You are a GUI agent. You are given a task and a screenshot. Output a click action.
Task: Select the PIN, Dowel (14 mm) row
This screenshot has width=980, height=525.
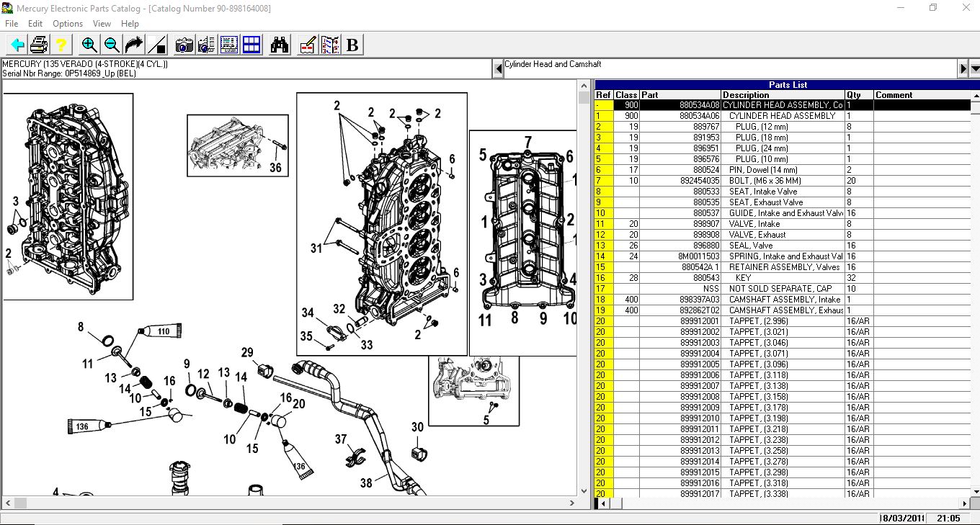coord(783,170)
